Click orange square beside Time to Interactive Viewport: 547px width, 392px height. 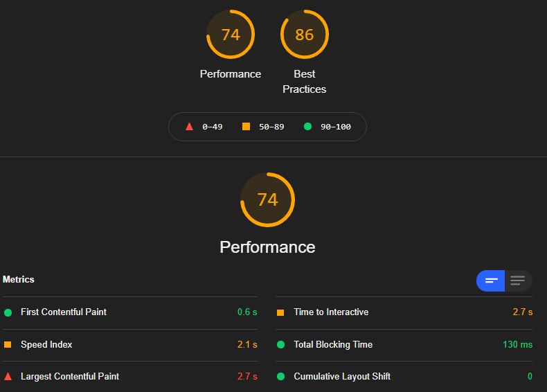click(x=280, y=312)
